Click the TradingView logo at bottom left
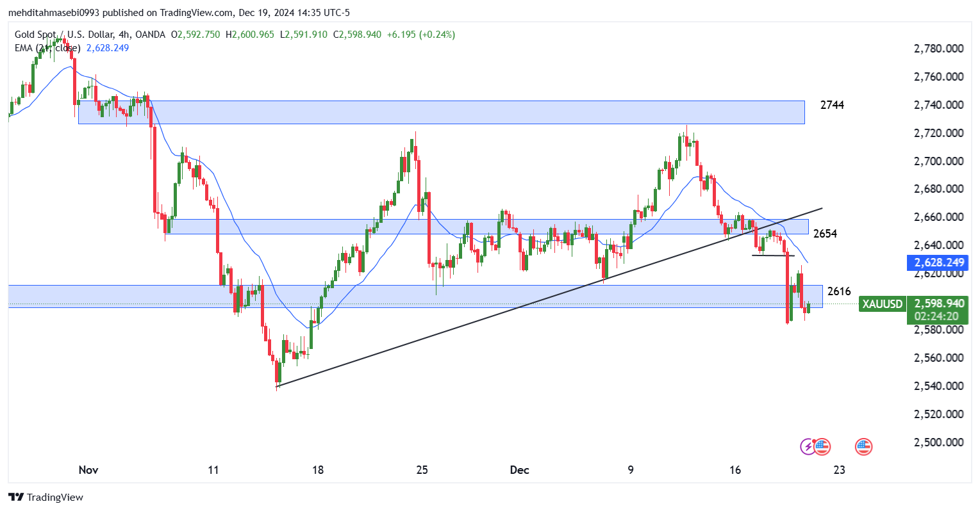 [x=46, y=497]
